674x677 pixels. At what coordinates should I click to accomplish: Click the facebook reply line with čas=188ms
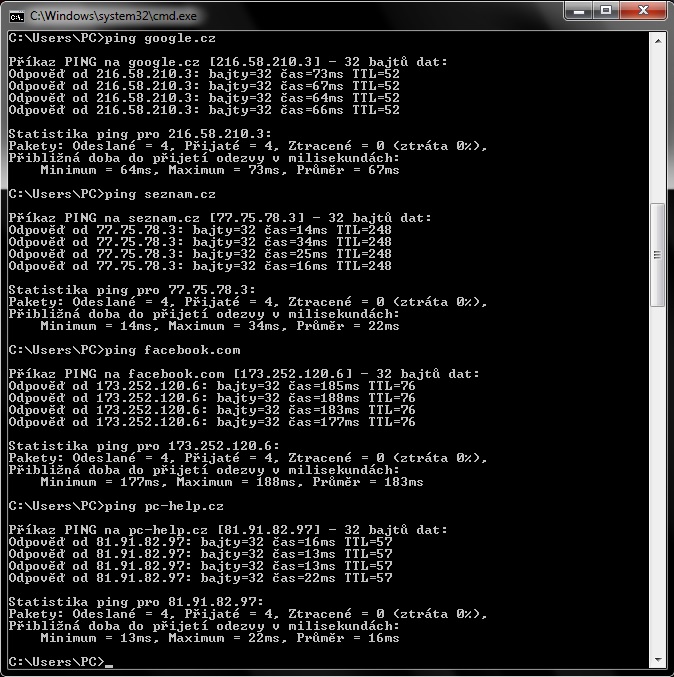tap(212, 398)
